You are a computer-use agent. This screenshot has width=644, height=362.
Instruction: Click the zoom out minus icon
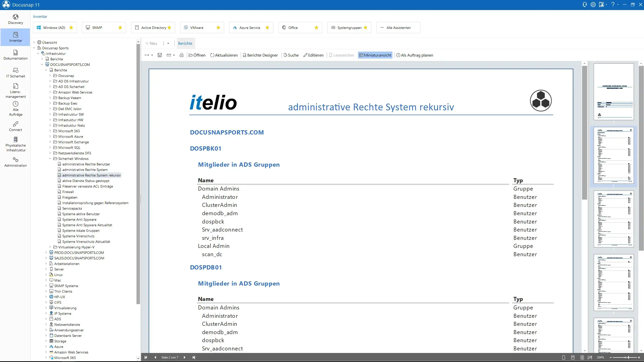[611, 357]
